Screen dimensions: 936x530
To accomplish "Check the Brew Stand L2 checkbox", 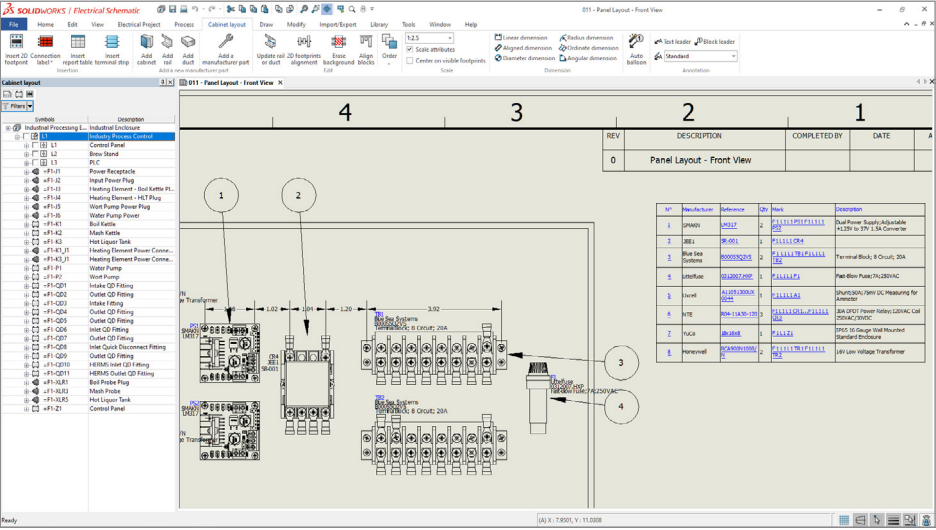I will tap(35, 154).
